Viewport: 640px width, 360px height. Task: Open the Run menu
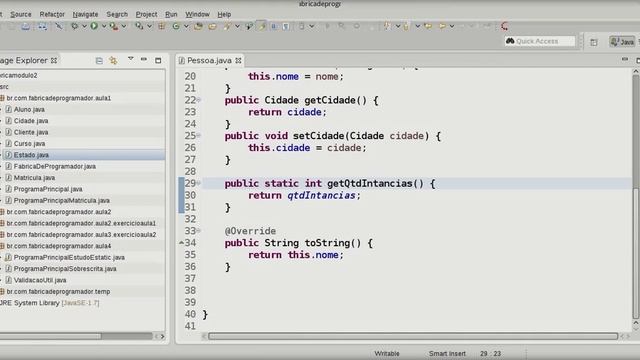pyautogui.click(x=171, y=14)
